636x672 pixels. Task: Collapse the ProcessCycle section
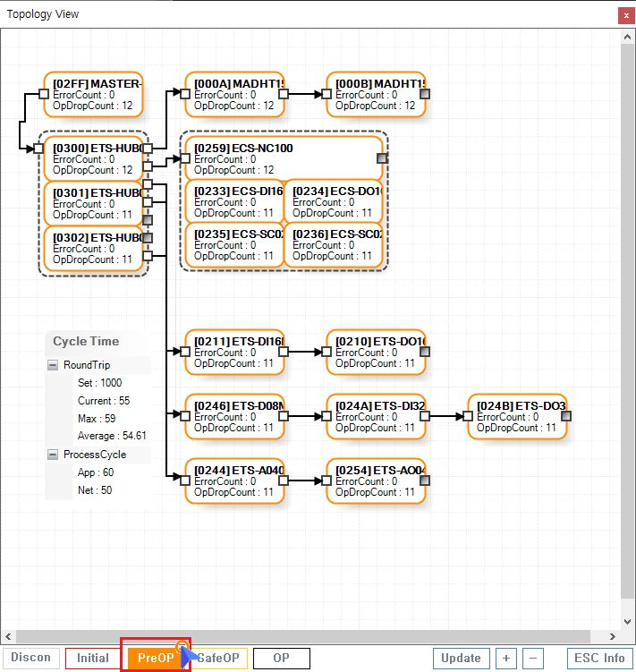[54, 455]
